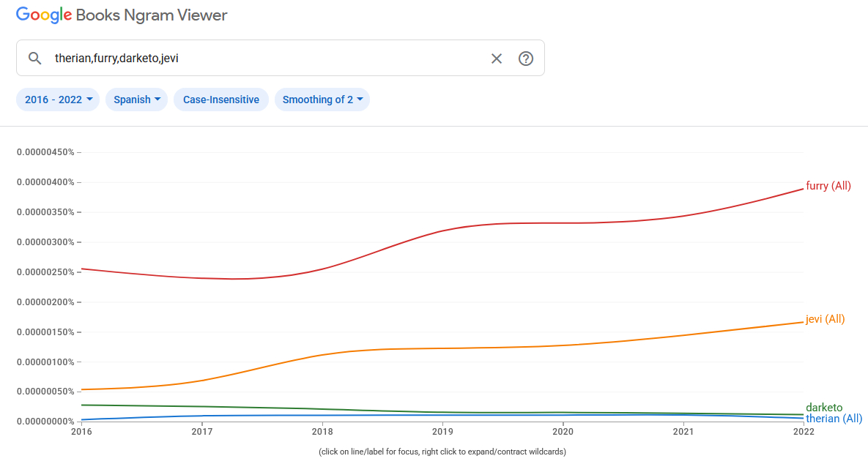868x464 pixels.
Task: Click the 0.00000300% y-axis label
Action: pos(45,242)
